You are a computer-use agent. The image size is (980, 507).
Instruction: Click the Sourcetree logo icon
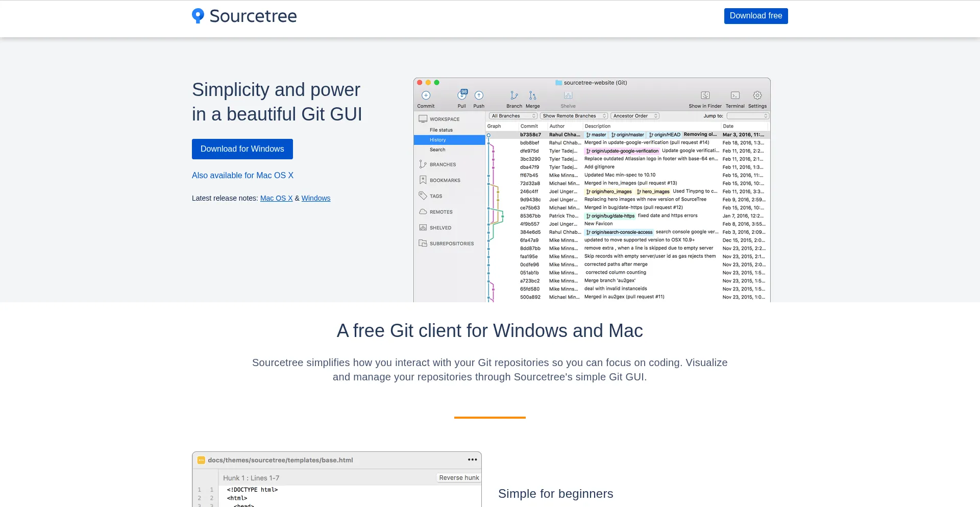(198, 16)
